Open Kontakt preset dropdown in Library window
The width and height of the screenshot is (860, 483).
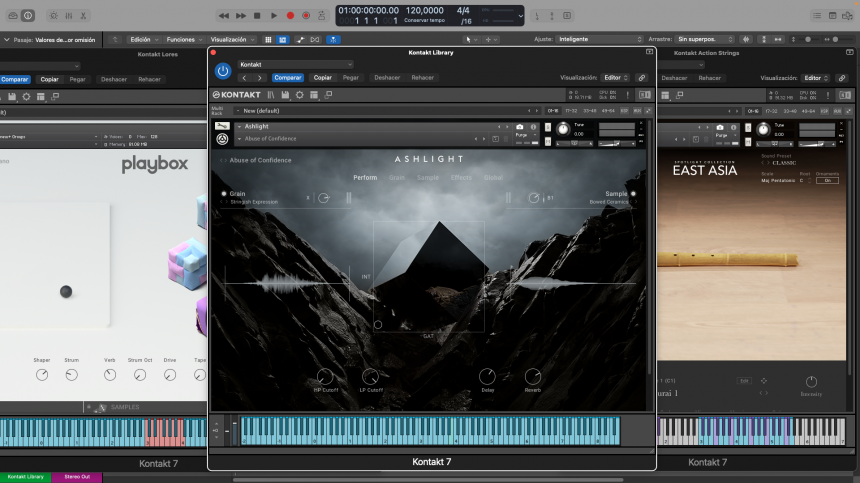point(296,64)
